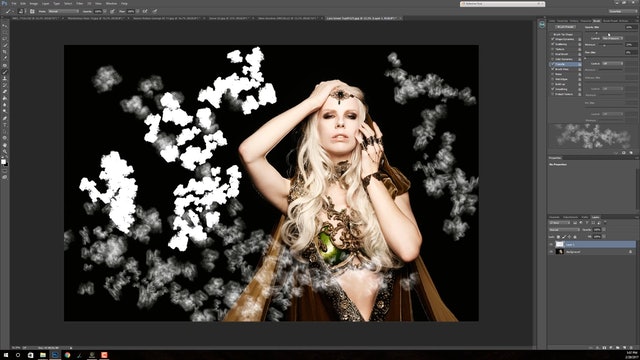Select the Brush Tip Shape option
The image size is (640, 360).
click(x=563, y=34)
